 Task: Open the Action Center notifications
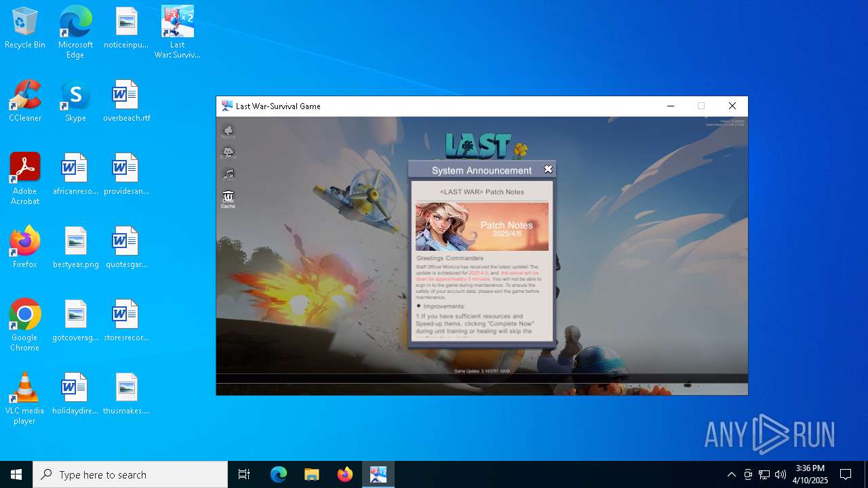point(846,474)
